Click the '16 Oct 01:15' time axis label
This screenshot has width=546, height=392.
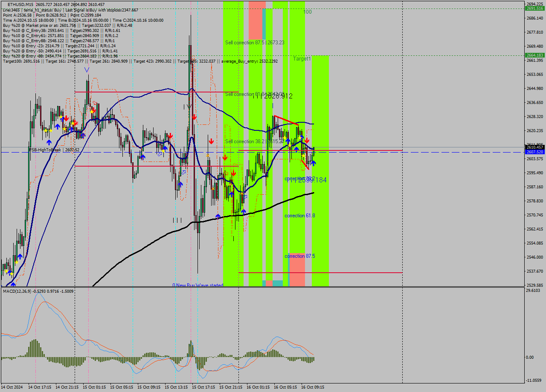tap(258, 387)
